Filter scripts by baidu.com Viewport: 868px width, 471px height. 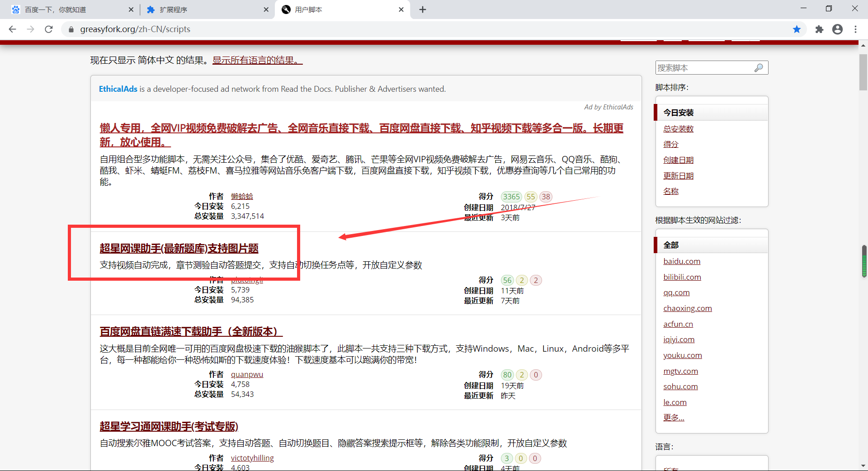682,261
